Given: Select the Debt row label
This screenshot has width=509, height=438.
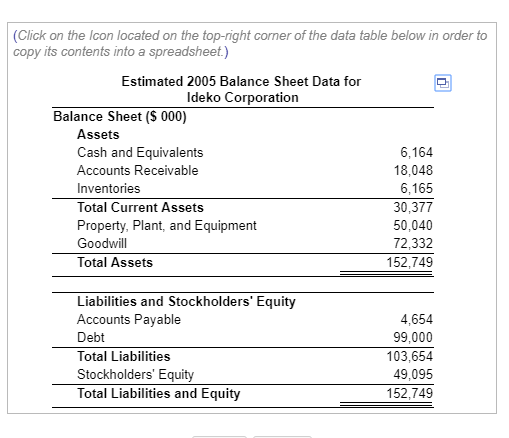Looking at the screenshot, I should (x=91, y=337).
